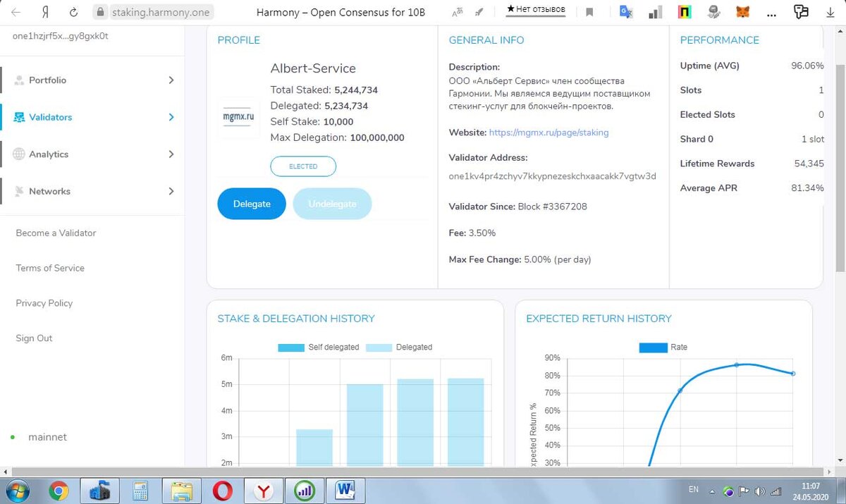The height and width of the screenshot is (504, 846).
Task: Toggle the Self delegated legend swatch
Action: [291, 348]
